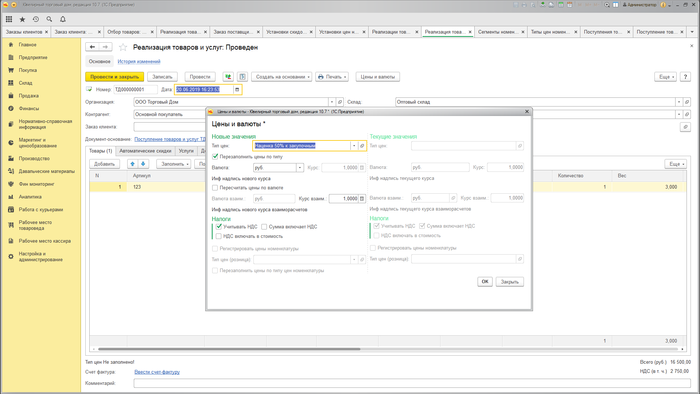Open help question mark button

pos(685,77)
